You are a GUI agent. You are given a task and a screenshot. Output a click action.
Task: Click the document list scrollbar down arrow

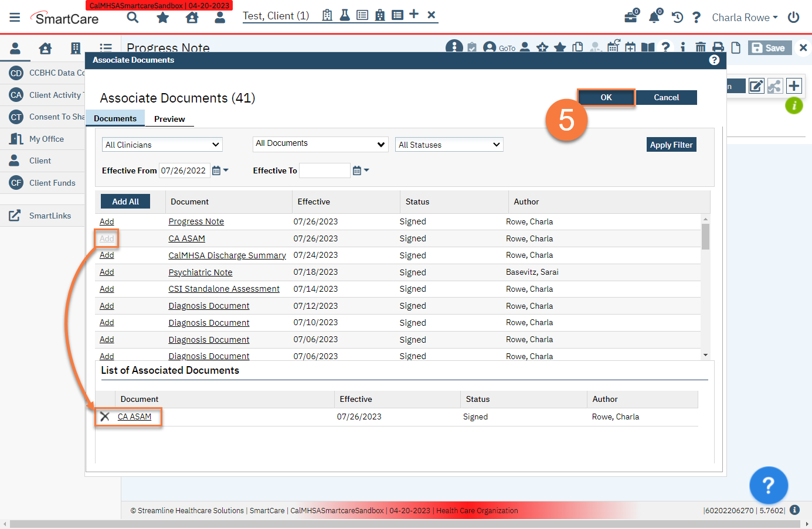[x=705, y=355]
